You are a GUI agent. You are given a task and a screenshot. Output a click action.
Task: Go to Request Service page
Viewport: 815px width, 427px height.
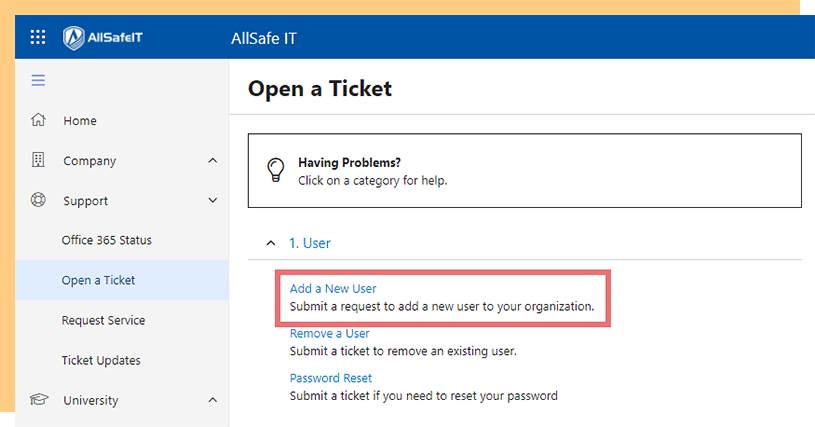click(x=103, y=320)
